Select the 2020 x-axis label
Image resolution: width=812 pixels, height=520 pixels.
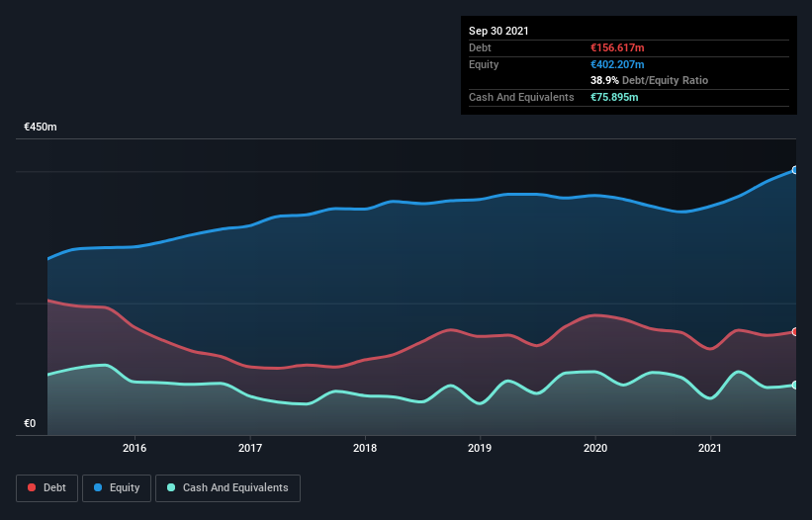pos(595,448)
